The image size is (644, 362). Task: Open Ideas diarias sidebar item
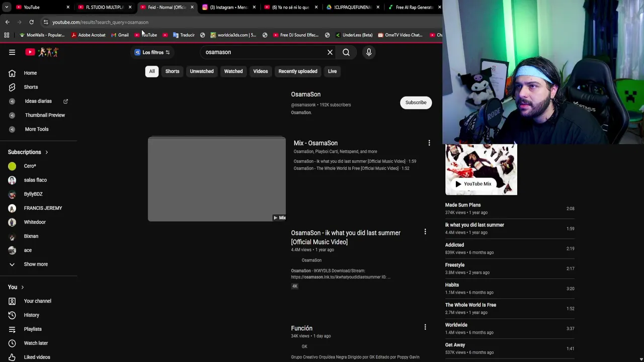(x=39, y=101)
